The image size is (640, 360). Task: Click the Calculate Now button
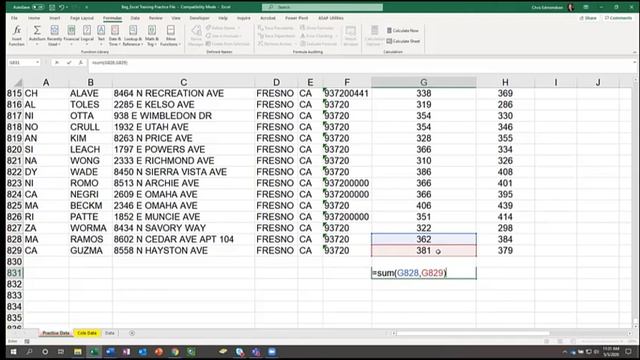tap(402, 31)
